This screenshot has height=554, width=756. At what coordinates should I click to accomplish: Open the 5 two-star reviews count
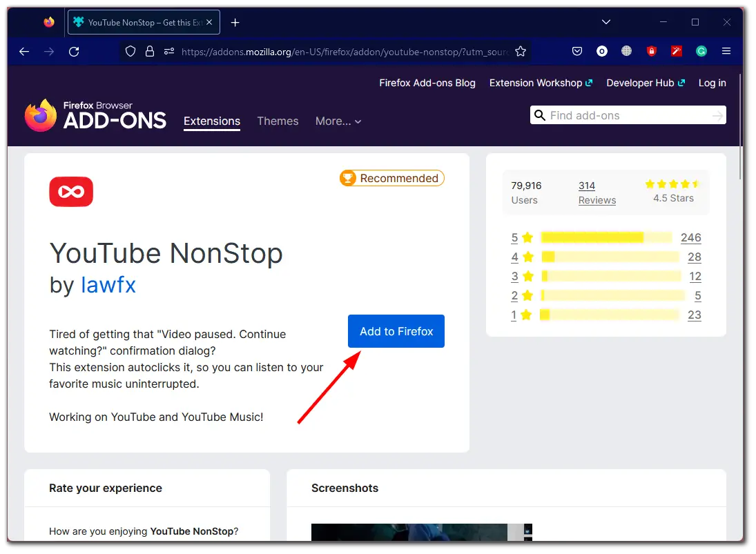point(698,295)
